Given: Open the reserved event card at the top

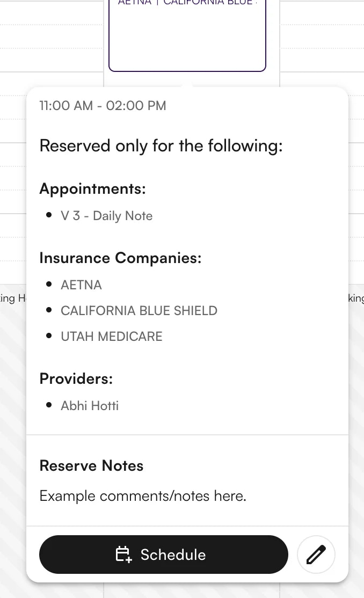Looking at the screenshot, I should coord(187,35).
